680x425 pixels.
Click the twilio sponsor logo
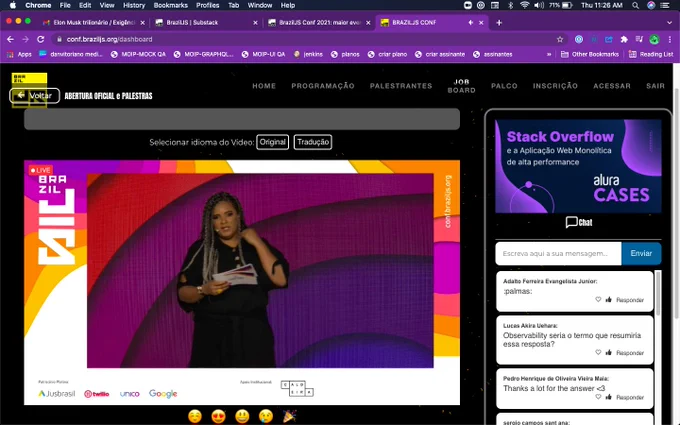click(x=96, y=394)
